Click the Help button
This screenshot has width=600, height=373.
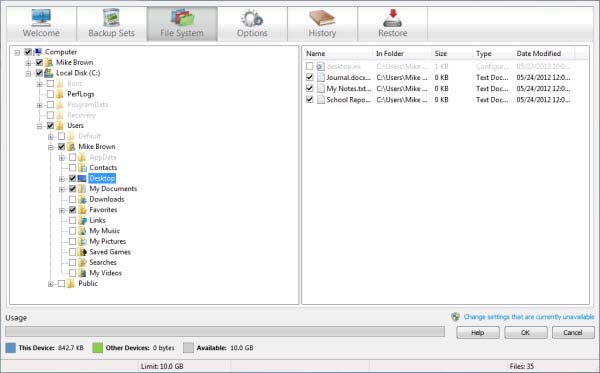click(478, 332)
